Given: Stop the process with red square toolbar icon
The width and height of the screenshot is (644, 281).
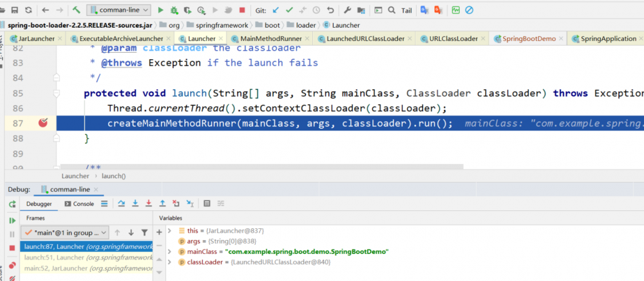Looking at the screenshot, I should tap(242, 10).
